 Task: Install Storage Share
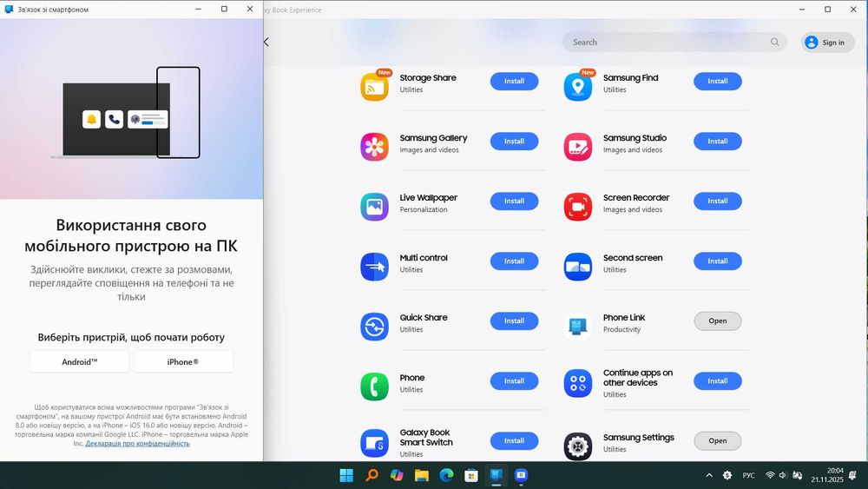tap(514, 81)
